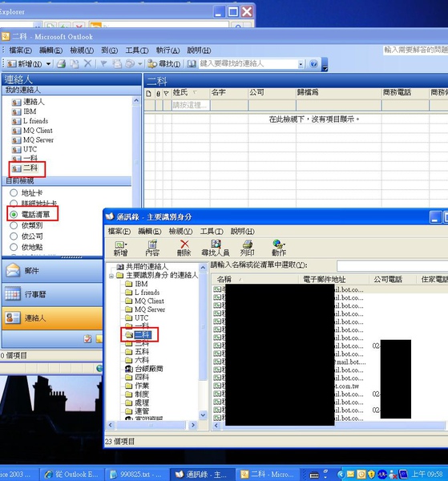This screenshot has width=448, height=481.
Task: Sort Address Book by 名稱 column
Action: point(255,279)
